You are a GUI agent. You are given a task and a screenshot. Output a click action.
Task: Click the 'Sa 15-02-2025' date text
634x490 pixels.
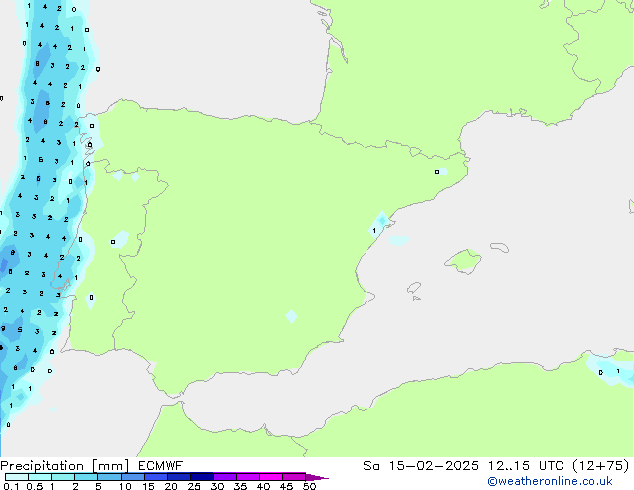coord(421,466)
